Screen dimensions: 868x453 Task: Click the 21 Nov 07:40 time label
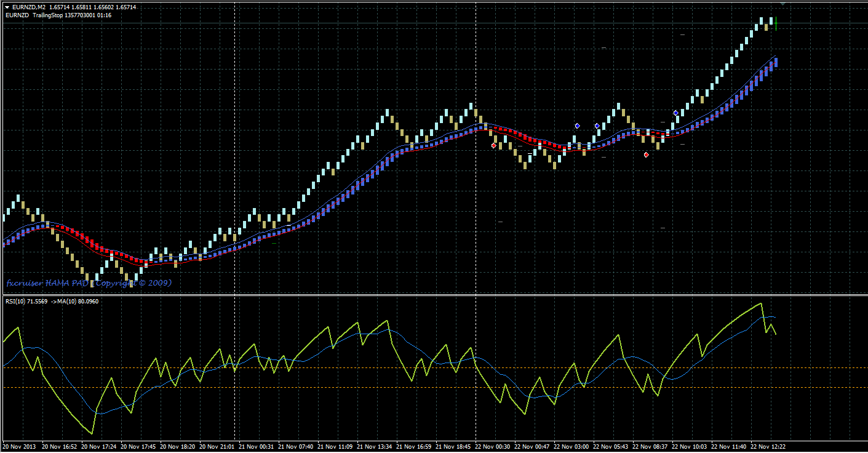[x=296, y=446]
